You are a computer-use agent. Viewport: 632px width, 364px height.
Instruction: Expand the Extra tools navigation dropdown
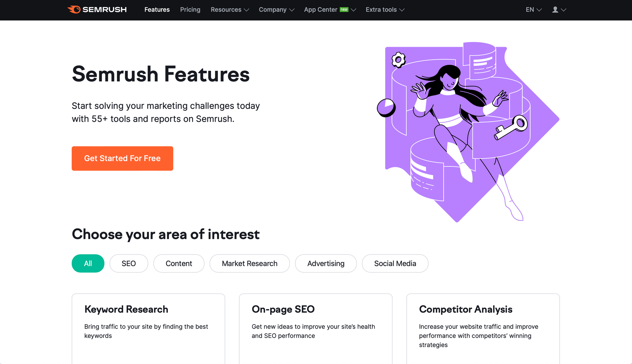(x=385, y=9)
